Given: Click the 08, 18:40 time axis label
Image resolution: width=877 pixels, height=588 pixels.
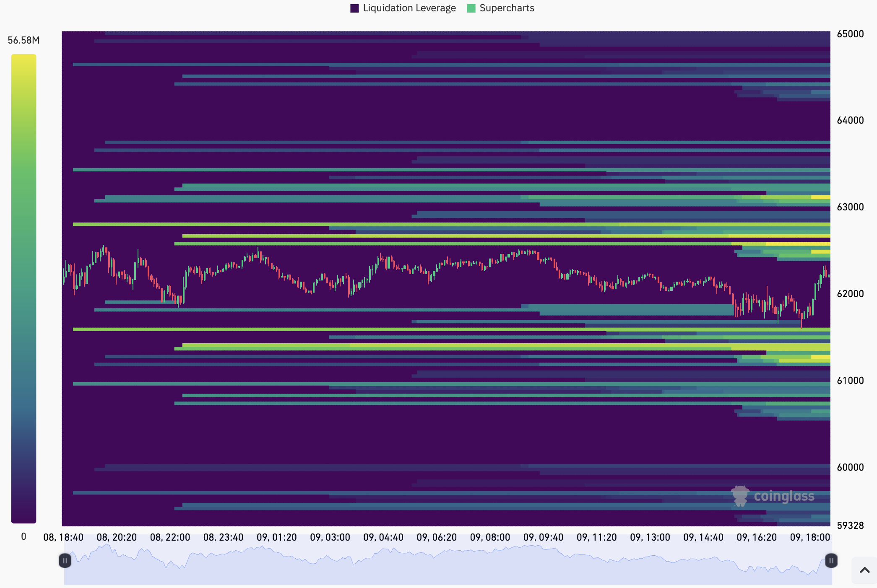Looking at the screenshot, I should coord(63,537).
